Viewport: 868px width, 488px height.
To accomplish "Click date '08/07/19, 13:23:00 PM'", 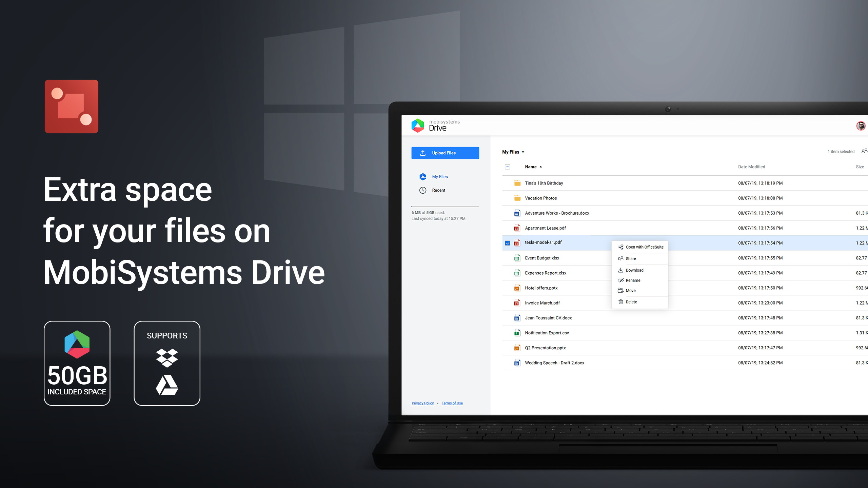I will pos(760,303).
